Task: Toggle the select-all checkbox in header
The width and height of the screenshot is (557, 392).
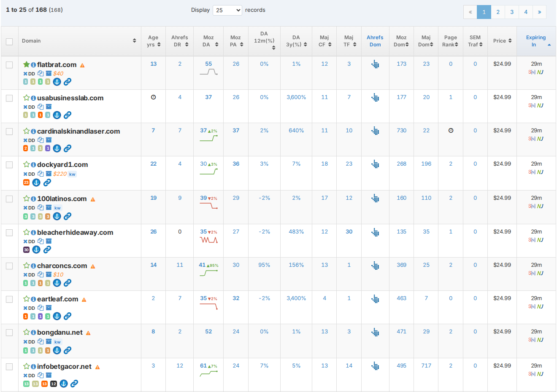Action: 9,41
